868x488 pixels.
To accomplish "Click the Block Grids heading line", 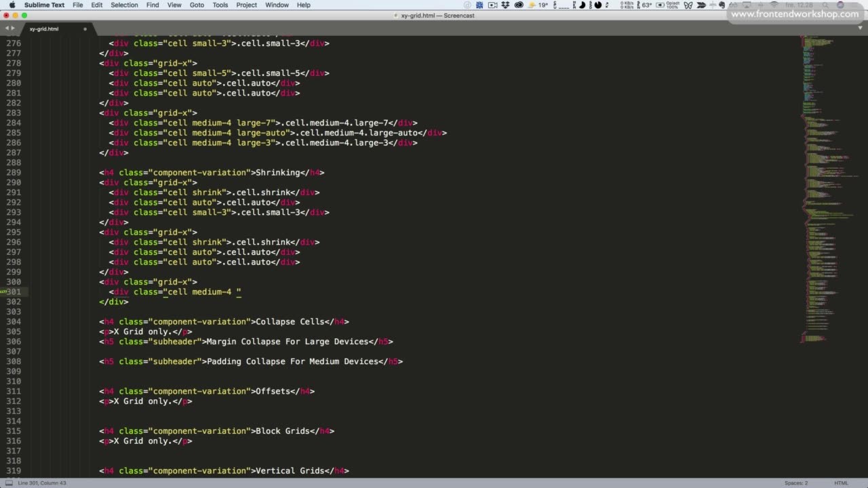I will pyautogui.click(x=216, y=431).
